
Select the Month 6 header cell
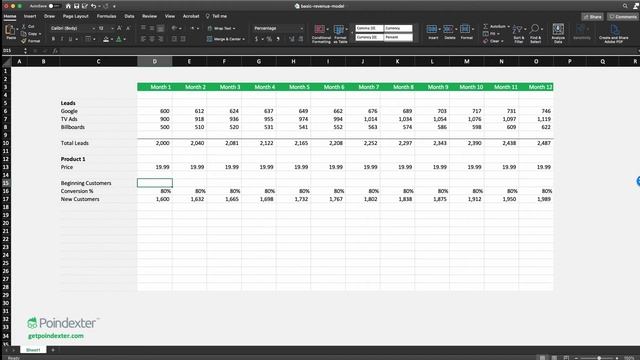point(328,87)
